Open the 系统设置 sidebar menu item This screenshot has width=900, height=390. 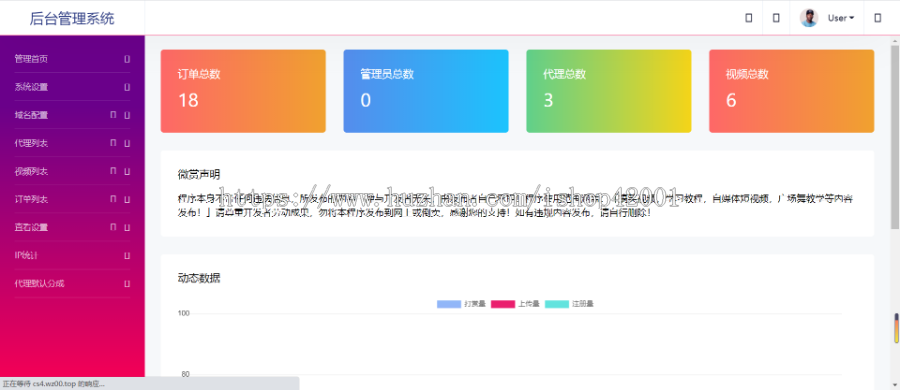72,87
